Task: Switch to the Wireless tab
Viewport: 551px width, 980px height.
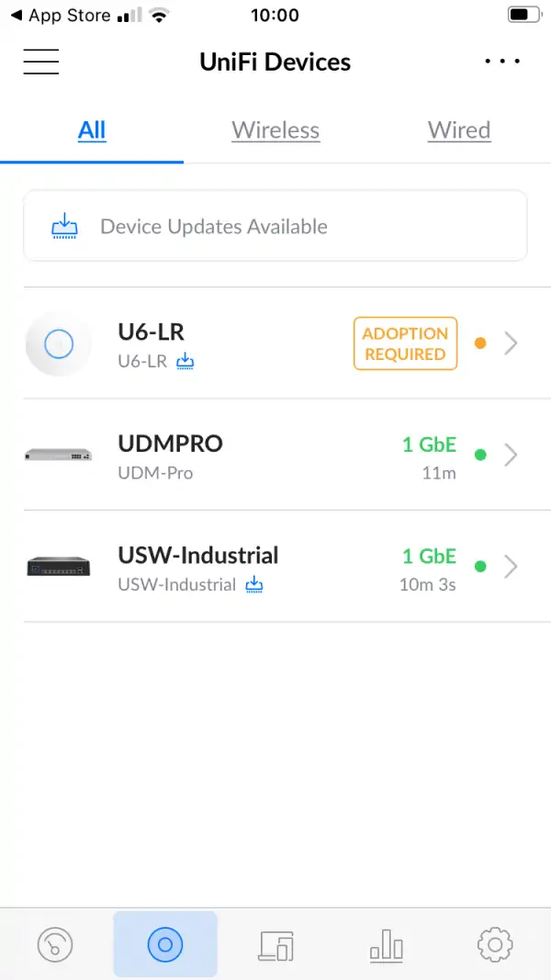Action: point(275,130)
